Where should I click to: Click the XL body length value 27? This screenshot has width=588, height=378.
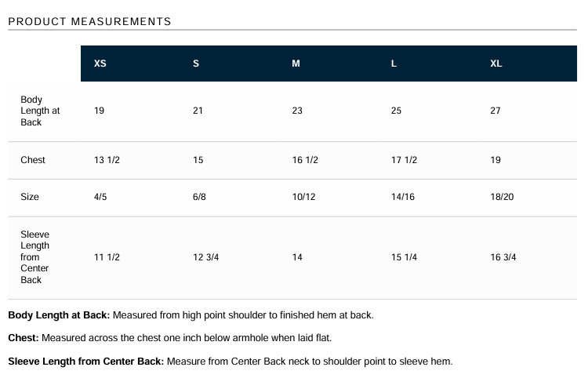pos(495,111)
